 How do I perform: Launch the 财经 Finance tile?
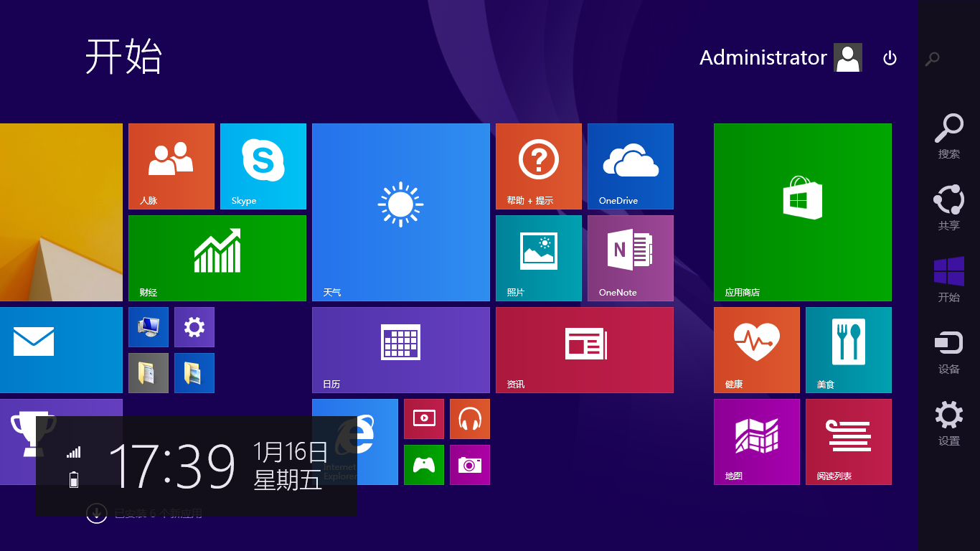tap(217, 258)
